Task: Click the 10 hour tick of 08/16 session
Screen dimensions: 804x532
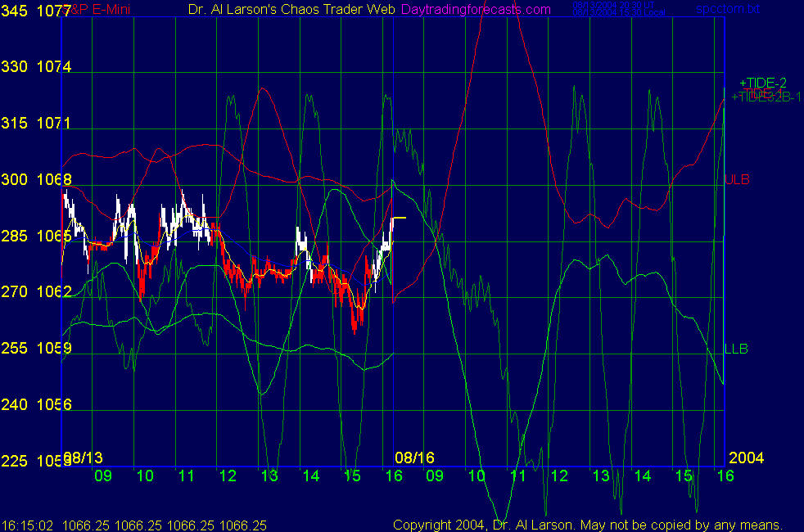Action: (477, 476)
